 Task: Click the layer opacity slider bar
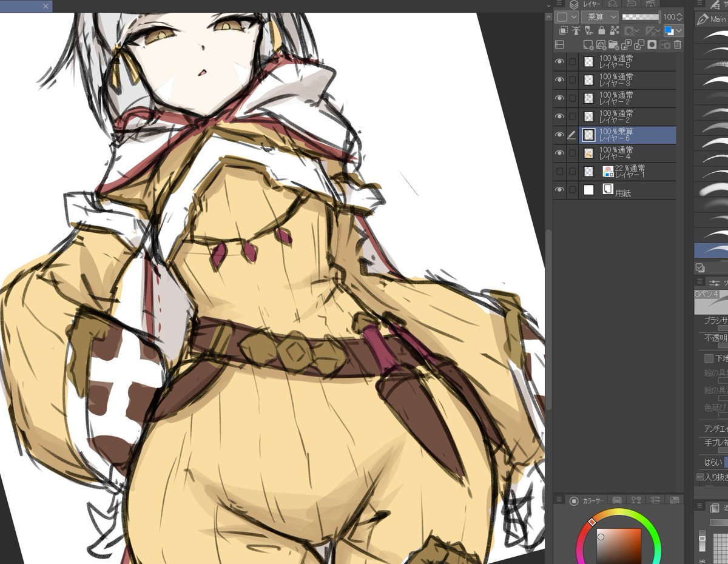click(641, 17)
